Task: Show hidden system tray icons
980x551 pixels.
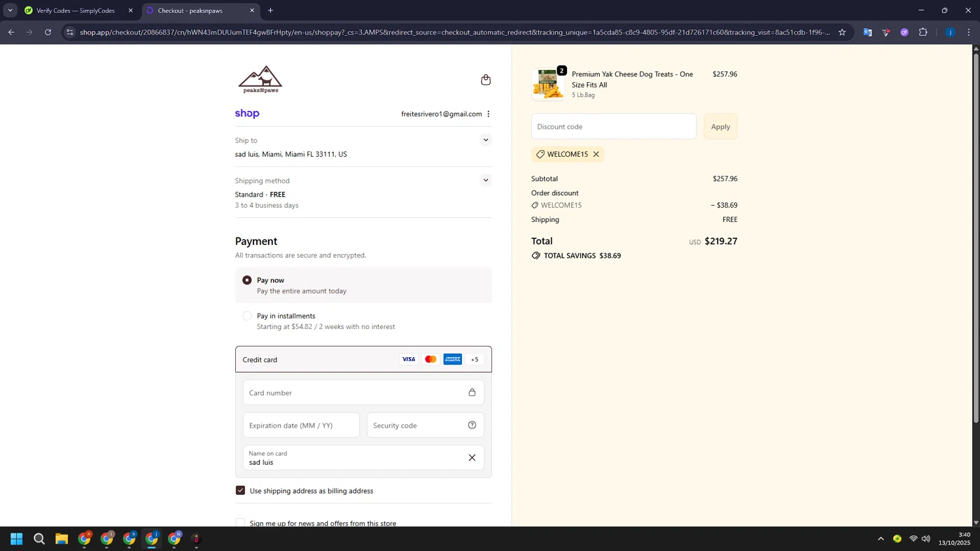Action: 881,539
